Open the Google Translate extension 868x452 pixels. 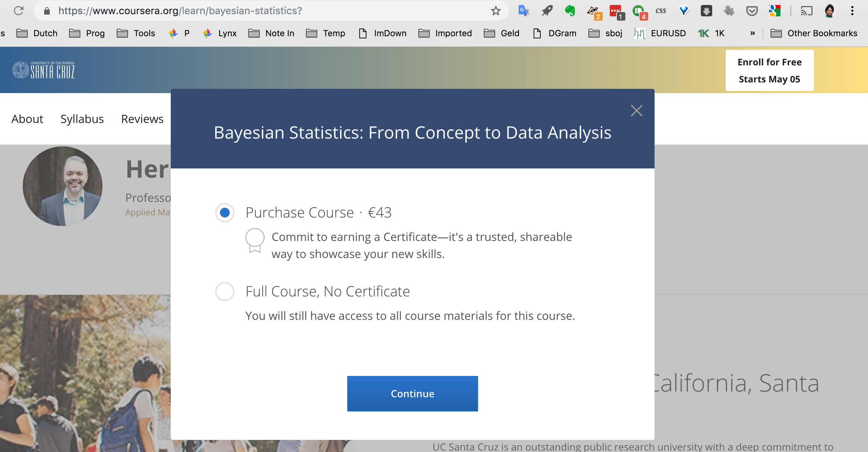(x=524, y=11)
